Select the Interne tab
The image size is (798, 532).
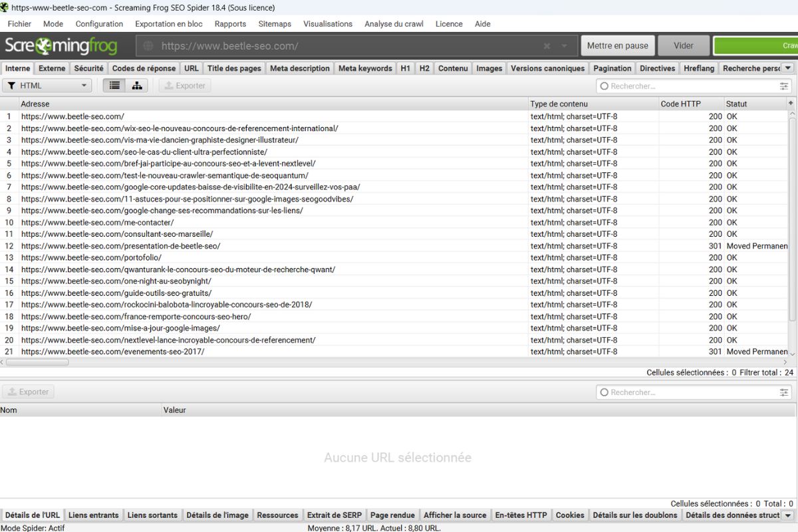tap(18, 68)
